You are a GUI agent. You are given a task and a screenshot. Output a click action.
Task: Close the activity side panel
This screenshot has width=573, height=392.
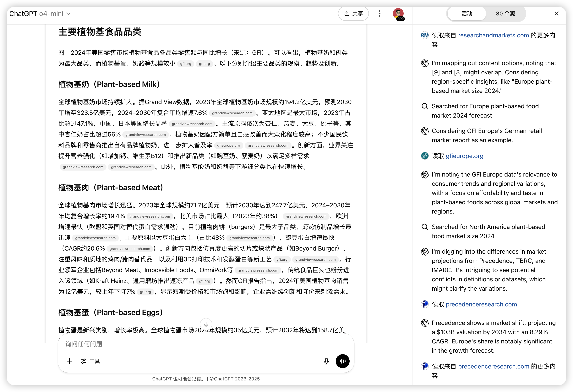coord(556,13)
